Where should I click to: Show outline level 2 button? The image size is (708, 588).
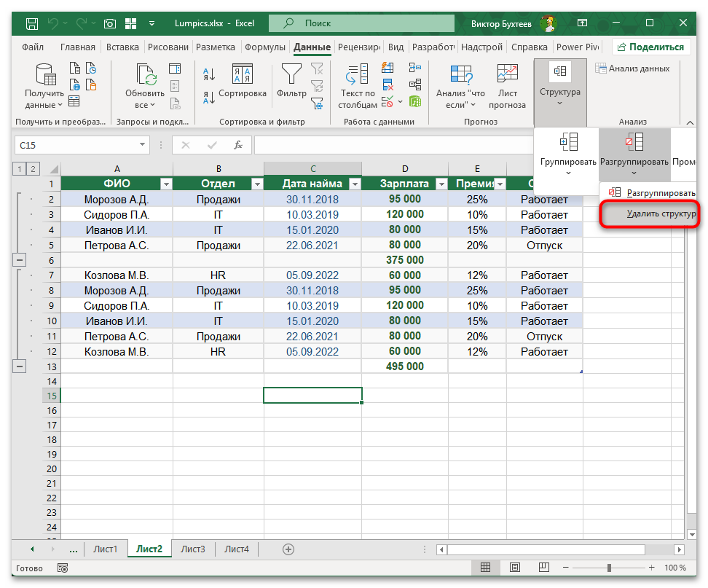(33, 169)
